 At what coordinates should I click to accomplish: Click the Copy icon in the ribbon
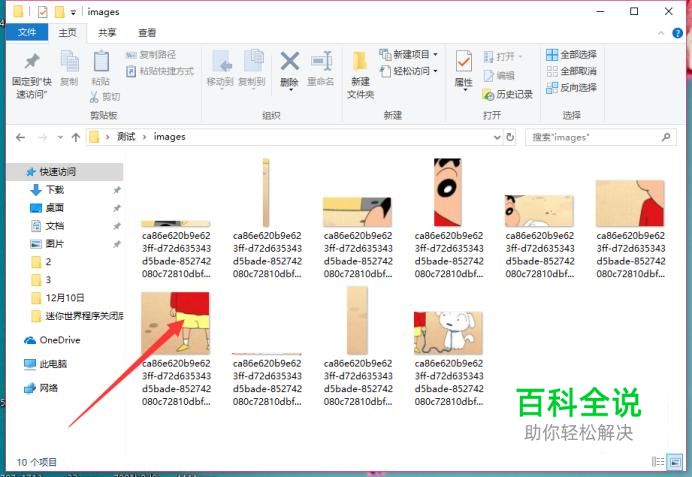[69, 62]
